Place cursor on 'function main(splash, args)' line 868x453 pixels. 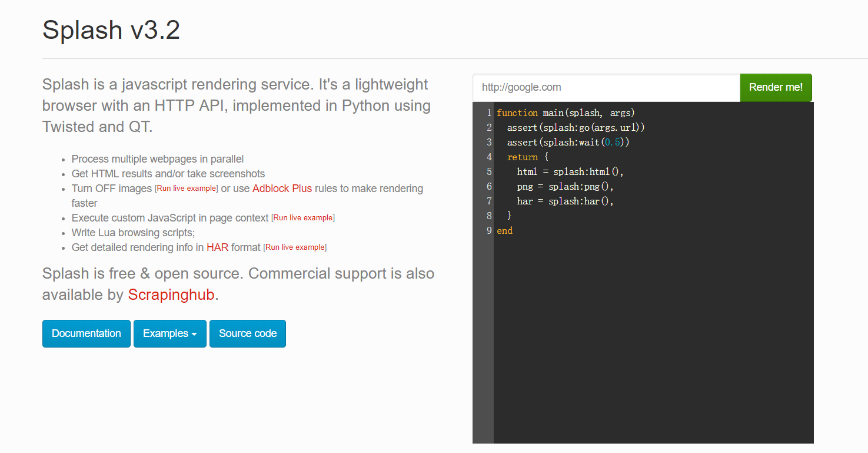(x=566, y=113)
